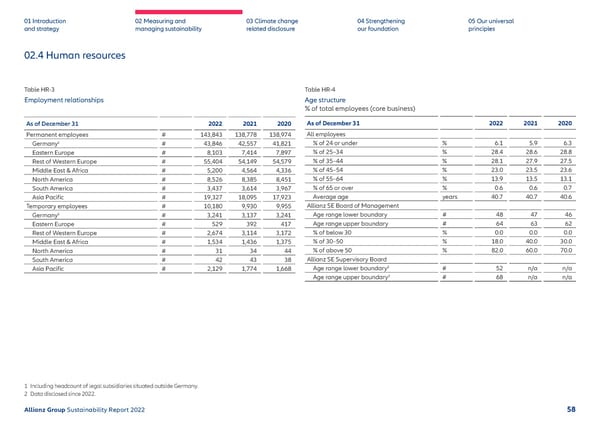Select the 143,843 permanent employees value

[x=210, y=134]
